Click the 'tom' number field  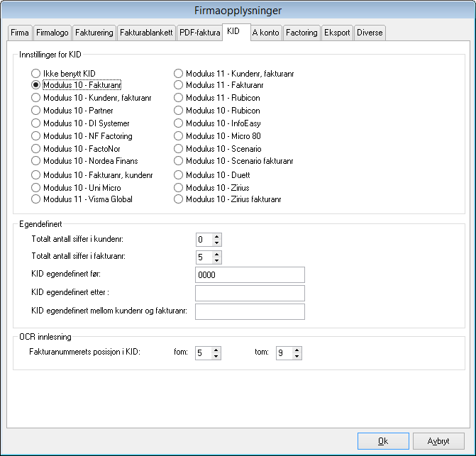(284, 353)
